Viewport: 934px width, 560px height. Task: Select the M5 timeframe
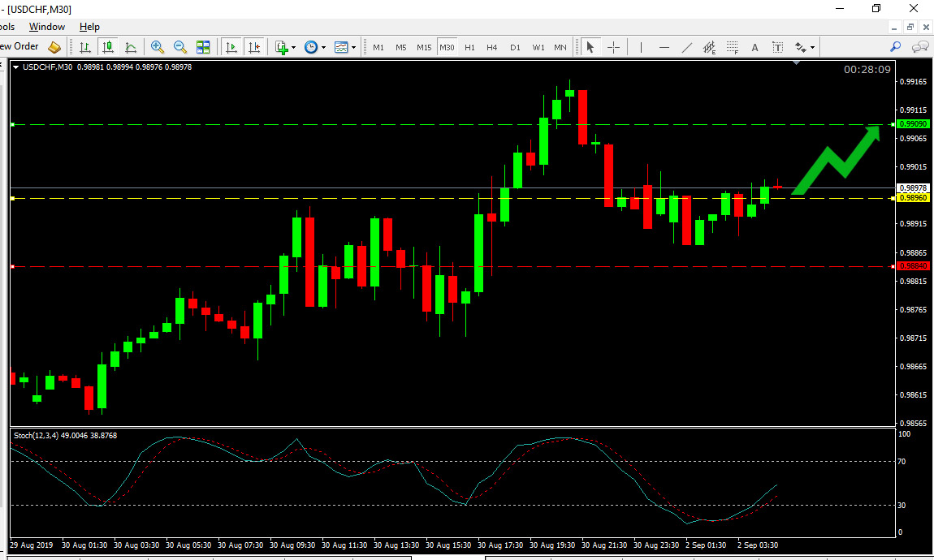(401, 47)
